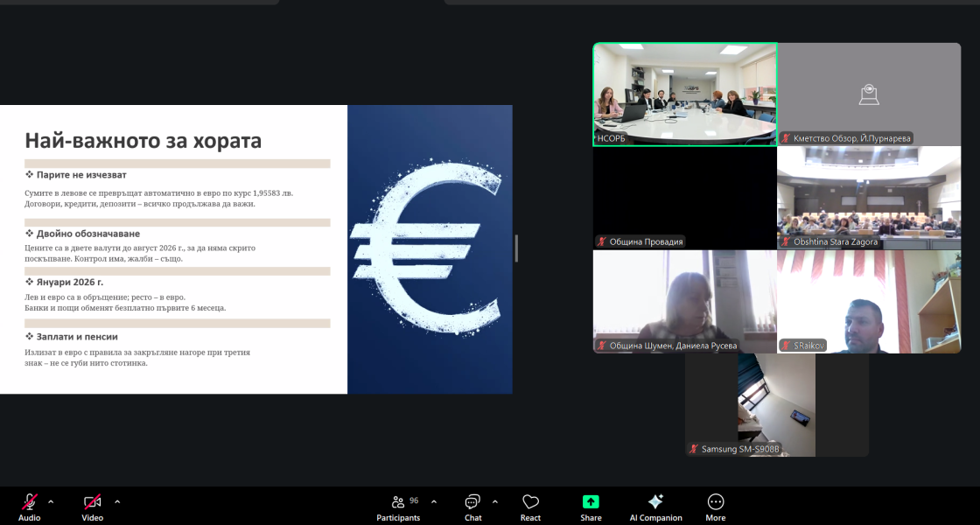Open the Participants panel icon
The width and height of the screenshot is (980, 525).
tap(398, 502)
